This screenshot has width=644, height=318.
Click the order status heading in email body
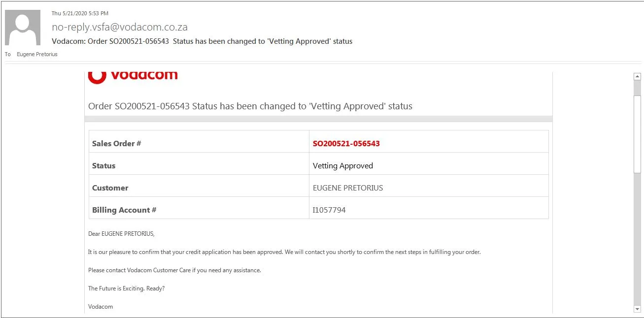coord(250,106)
